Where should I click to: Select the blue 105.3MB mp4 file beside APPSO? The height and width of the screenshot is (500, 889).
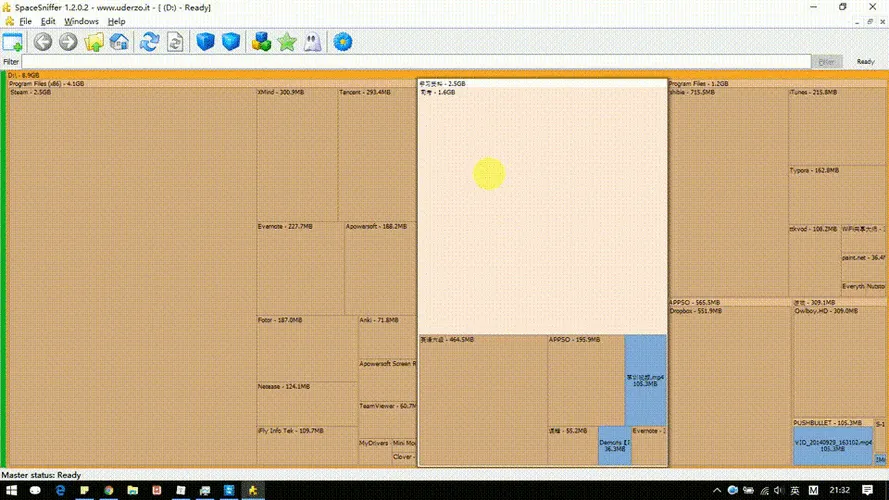tap(645, 380)
